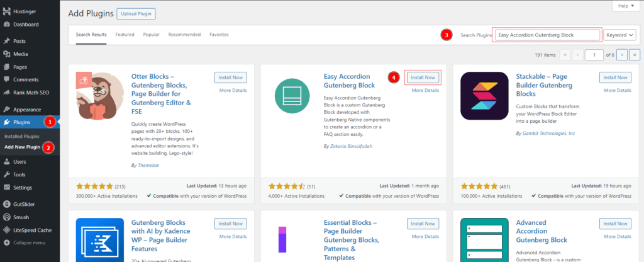Click the Search Plugins input field

(547, 35)
